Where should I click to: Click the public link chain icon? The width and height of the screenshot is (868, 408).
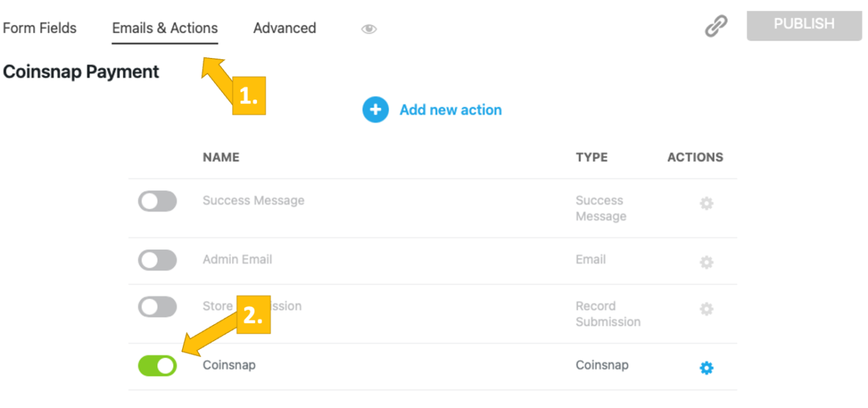pos(716,27)
